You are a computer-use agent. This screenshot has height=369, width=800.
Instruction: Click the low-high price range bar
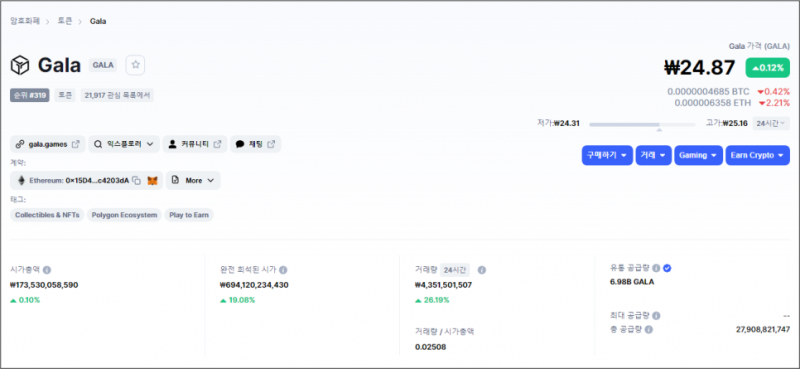[642, 124]
